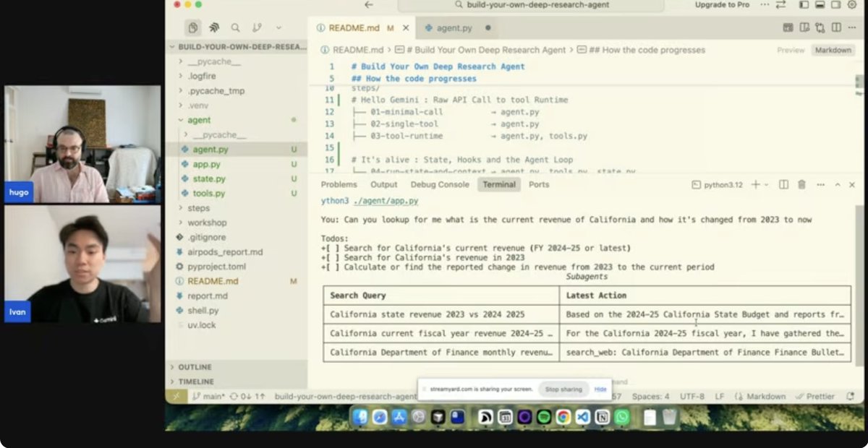Expand the .venv folder

pyautogui.click(x=199, y=105)
